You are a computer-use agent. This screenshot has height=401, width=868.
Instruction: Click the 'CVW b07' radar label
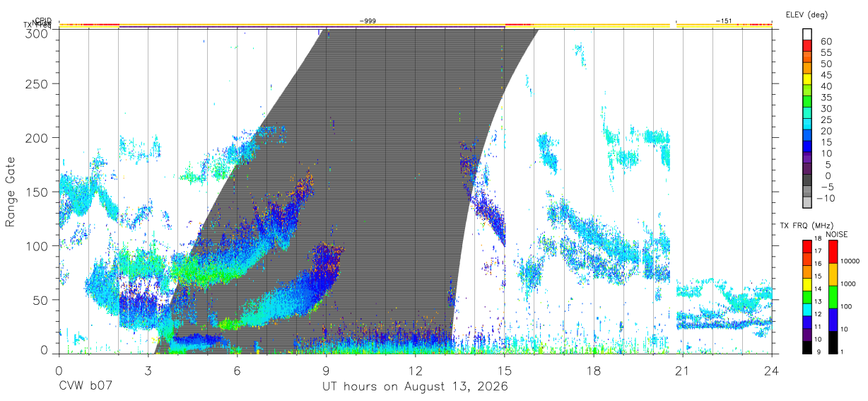click(85, 387)
